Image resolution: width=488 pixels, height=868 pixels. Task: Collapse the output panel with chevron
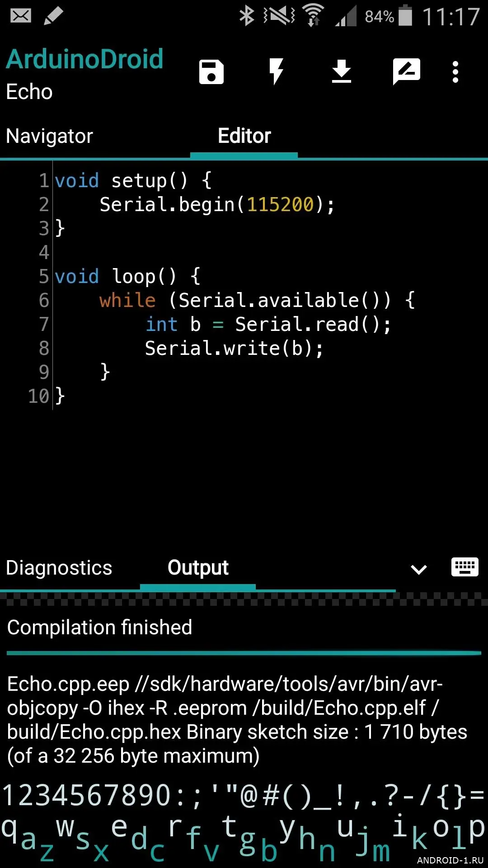pos(418,569)
